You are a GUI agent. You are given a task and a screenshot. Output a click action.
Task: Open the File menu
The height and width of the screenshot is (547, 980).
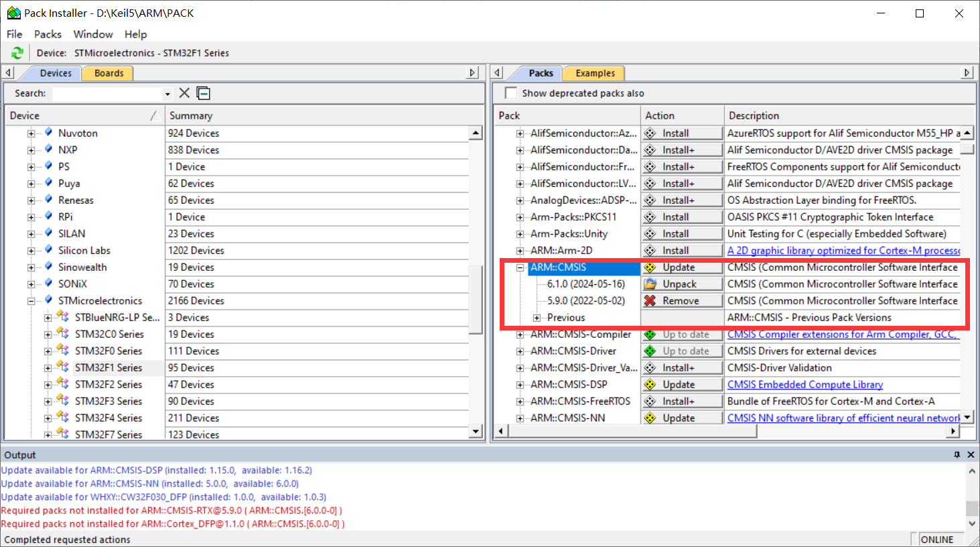click(x=14, y=34)
